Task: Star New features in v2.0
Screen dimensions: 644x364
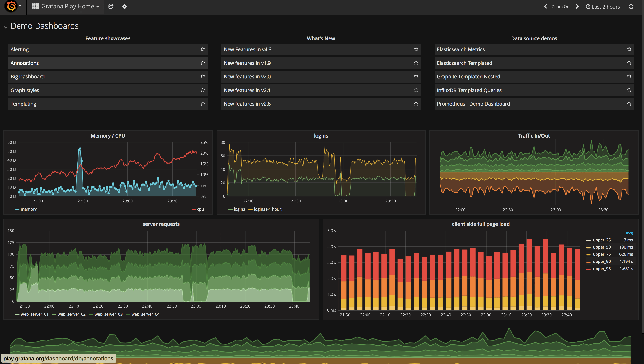Action: (x=416, y=76)
